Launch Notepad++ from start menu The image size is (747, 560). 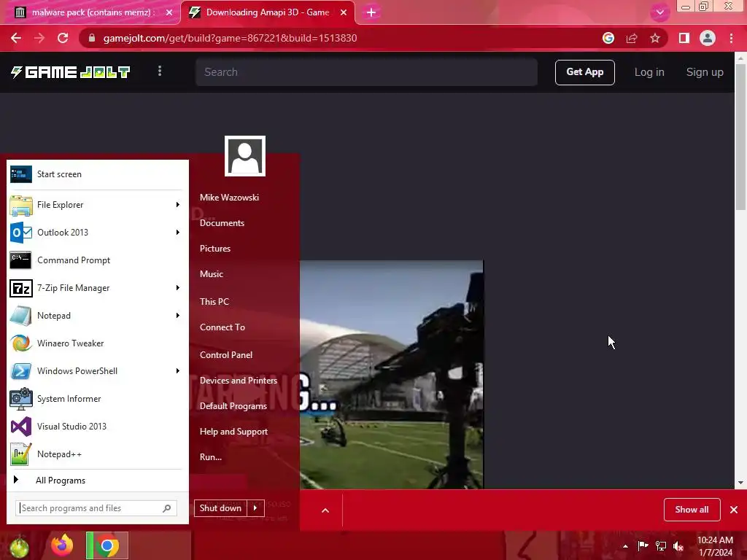coord(98,454)
